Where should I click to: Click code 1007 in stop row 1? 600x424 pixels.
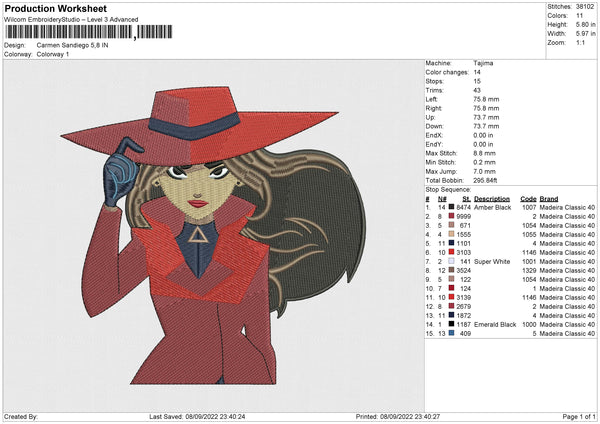(x=529, y=207)
